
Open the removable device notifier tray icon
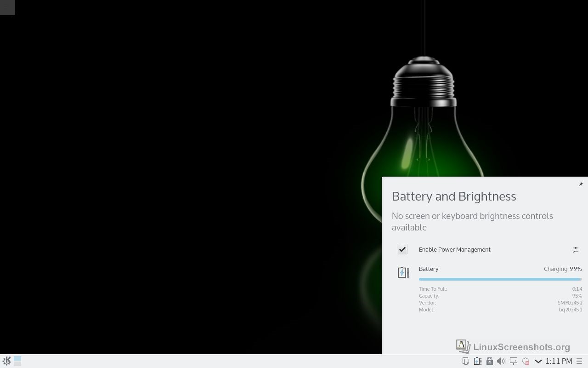point(490,361)
